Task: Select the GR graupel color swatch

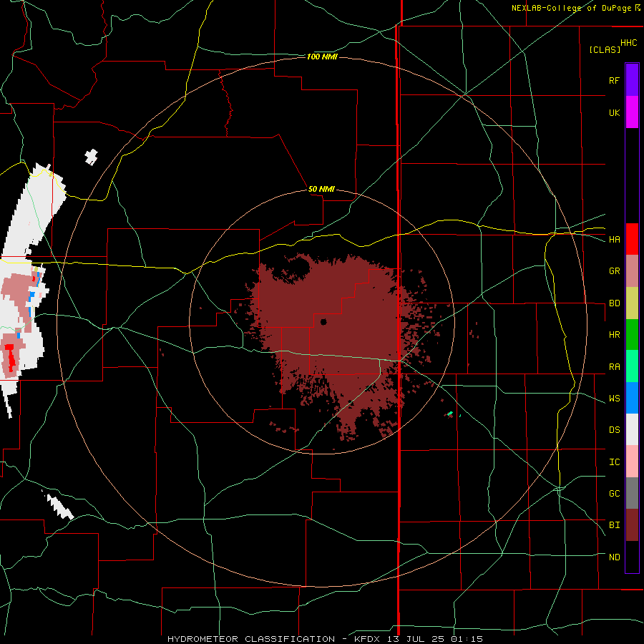Action: tap(632, 270)
